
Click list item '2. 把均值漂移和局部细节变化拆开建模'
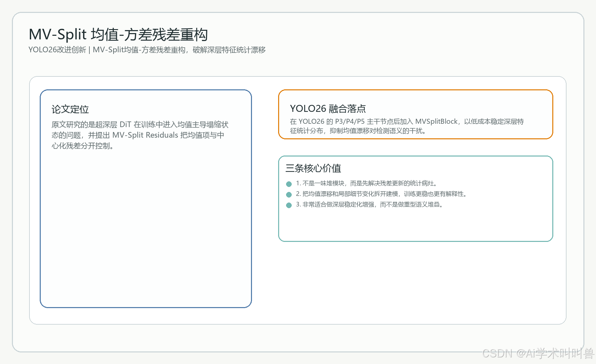click(x=382, y=194)
